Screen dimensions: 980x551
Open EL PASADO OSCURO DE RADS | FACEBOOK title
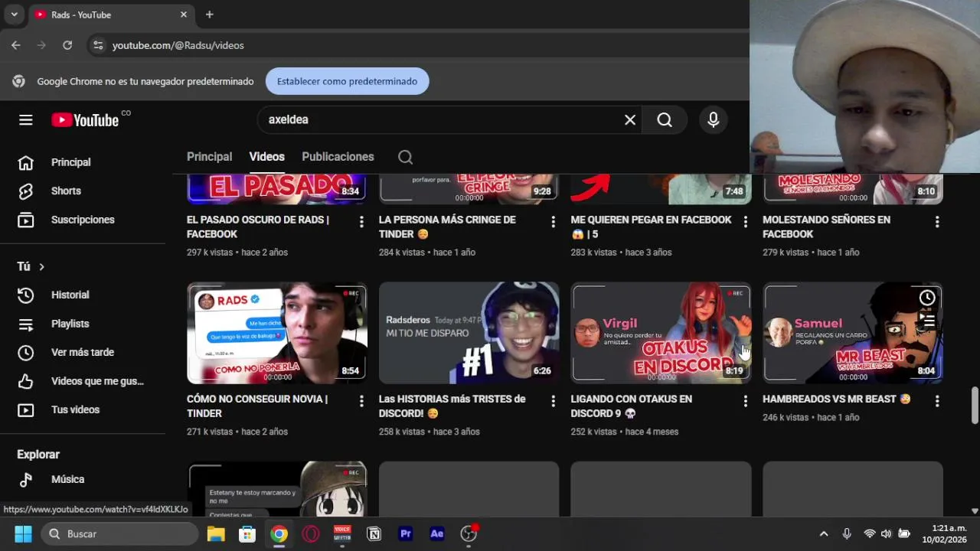258,227
